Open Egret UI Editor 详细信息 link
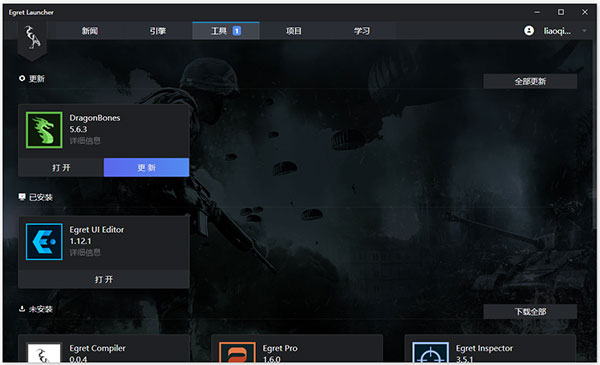The height and width of the screenshot is (365, 600). click(x=85, y=253)
